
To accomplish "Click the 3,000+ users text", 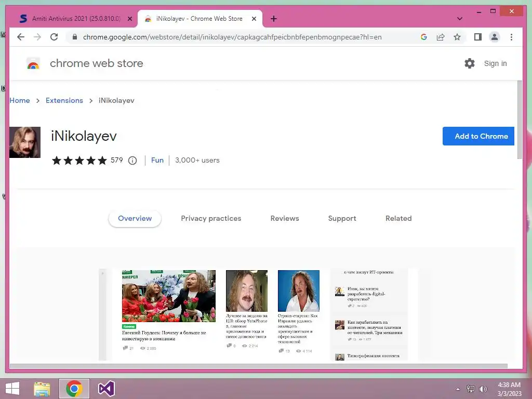I will tap(197, 160).
